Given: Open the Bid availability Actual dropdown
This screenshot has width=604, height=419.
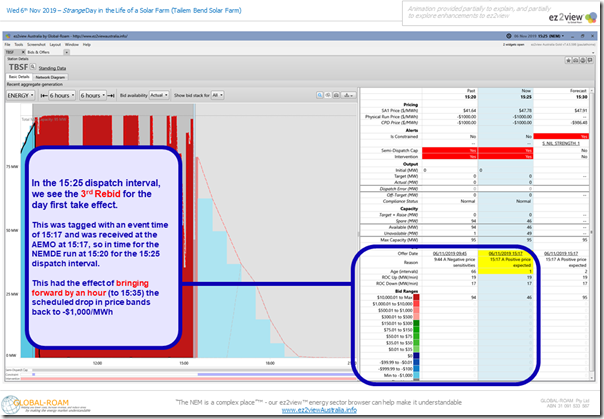Looking at the screenshot, I should (159, 95).
